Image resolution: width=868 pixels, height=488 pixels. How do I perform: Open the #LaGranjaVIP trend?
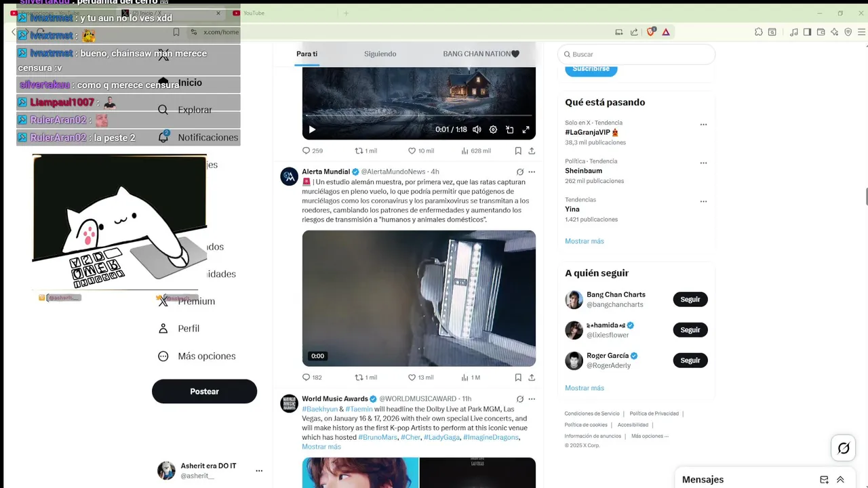591,132
